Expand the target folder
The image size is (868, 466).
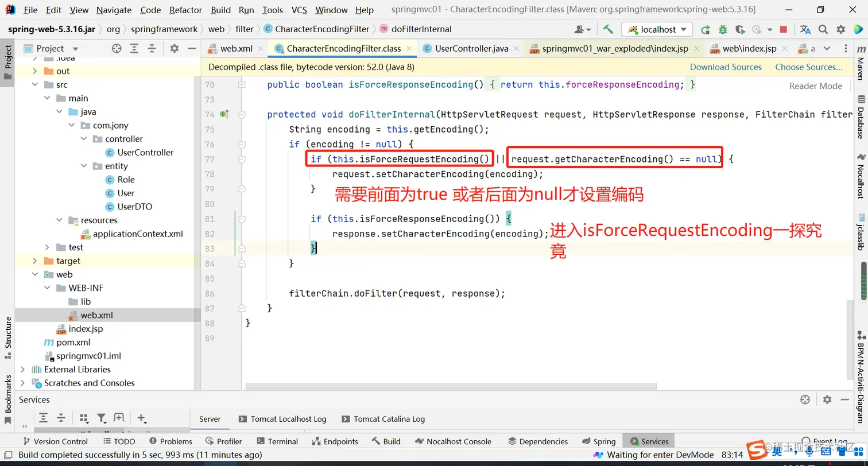tap(35, 261)
